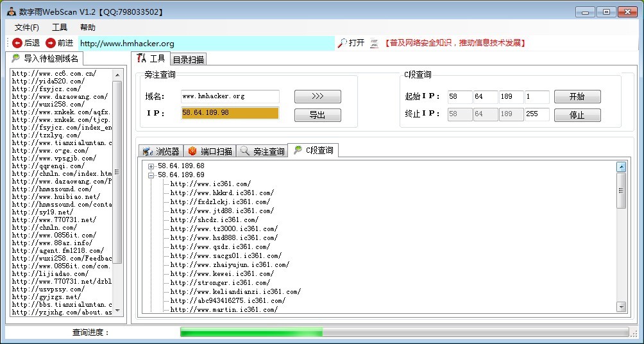Click the magnifier Open icon
This screenshot has width=644, height=344.
pos(342,43)
